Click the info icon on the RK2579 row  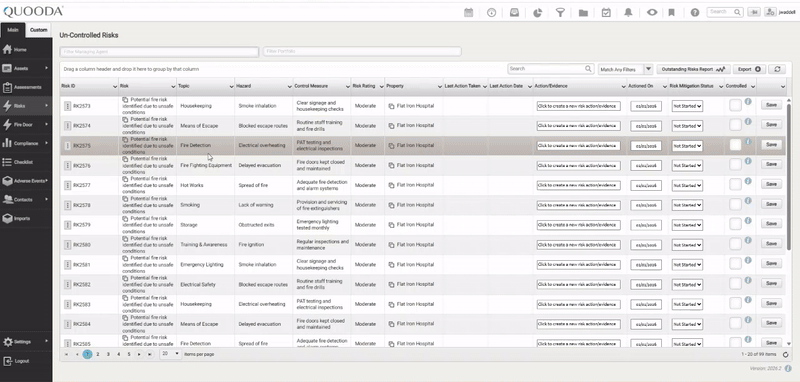748,220
